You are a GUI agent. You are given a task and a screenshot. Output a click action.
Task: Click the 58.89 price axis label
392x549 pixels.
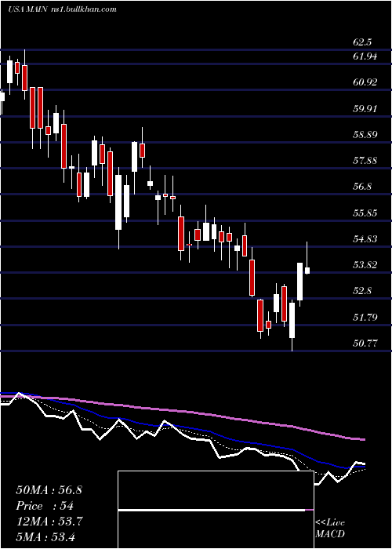click(x=365, y=134)
